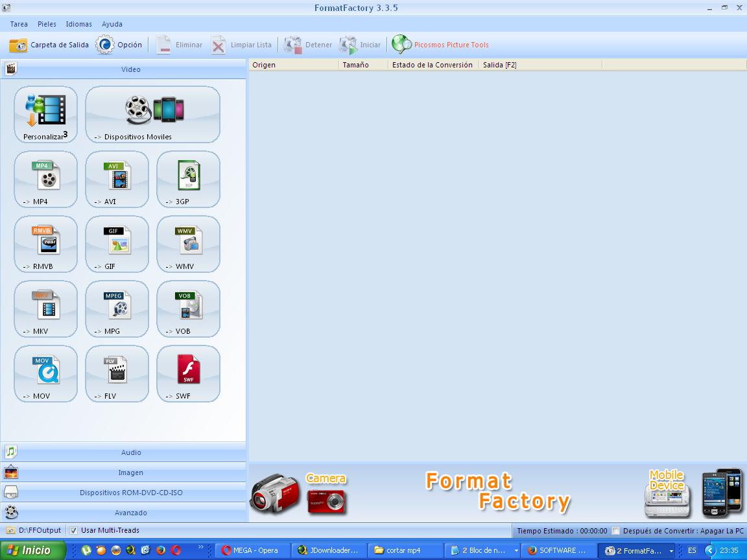Open the Idiomas menu
The width and height of the screenshot is (747, 560).
(78, 24)
